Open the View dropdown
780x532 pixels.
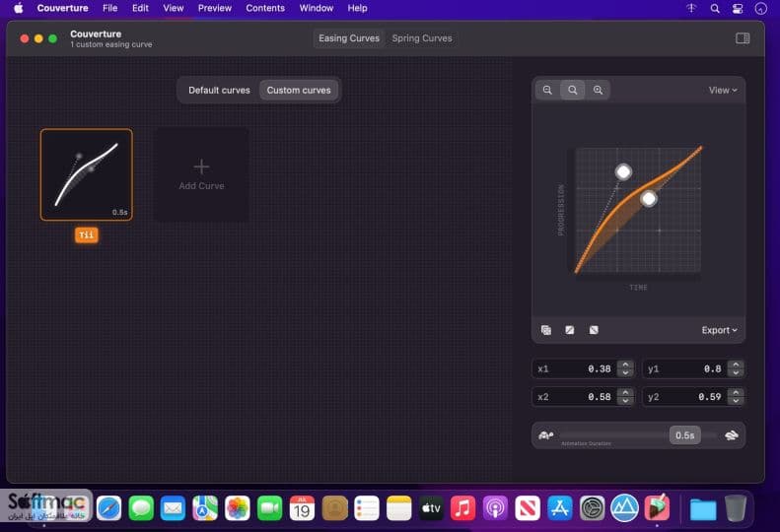[723, 90]
